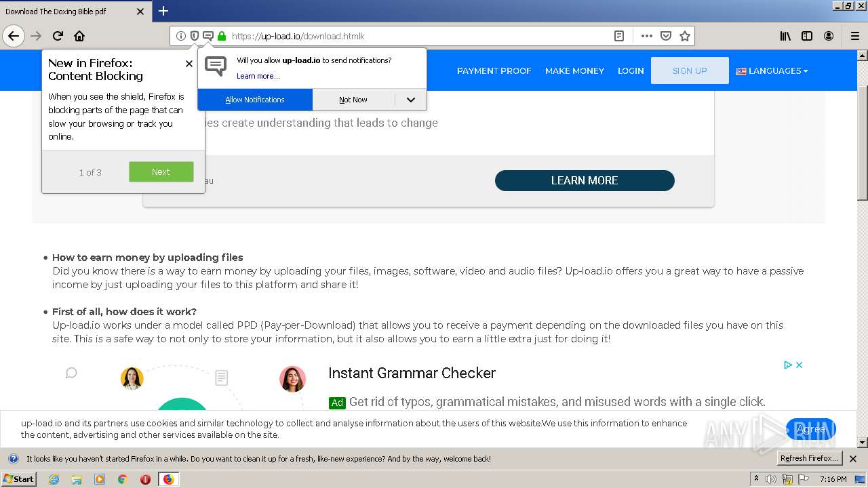Bookmark this page with the star

685,36
